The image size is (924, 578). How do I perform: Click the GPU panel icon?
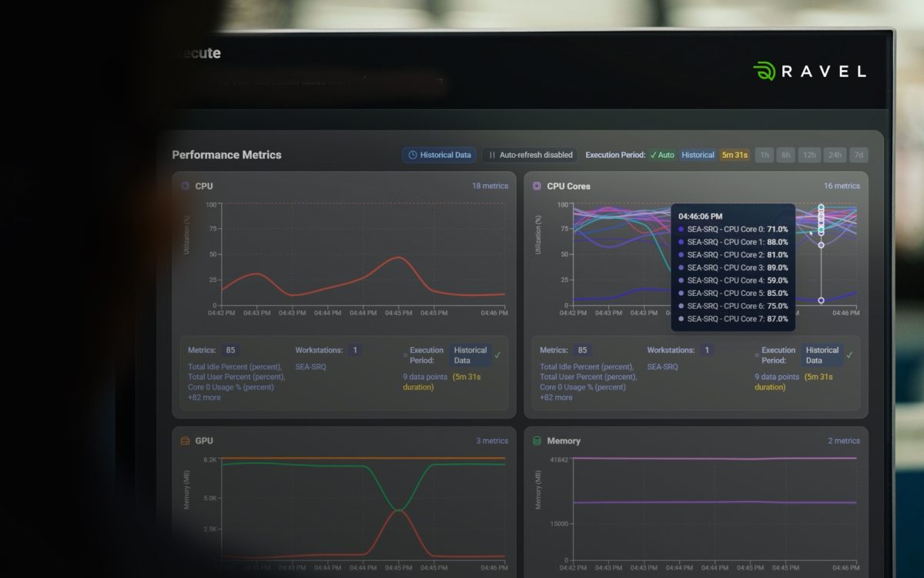pyautogui.click(x=185, y=441)
